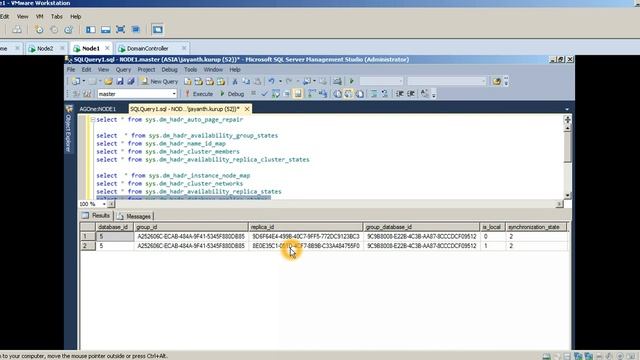Toggle VMware console view button
This screenshot has width=640, height=360.
157,29
